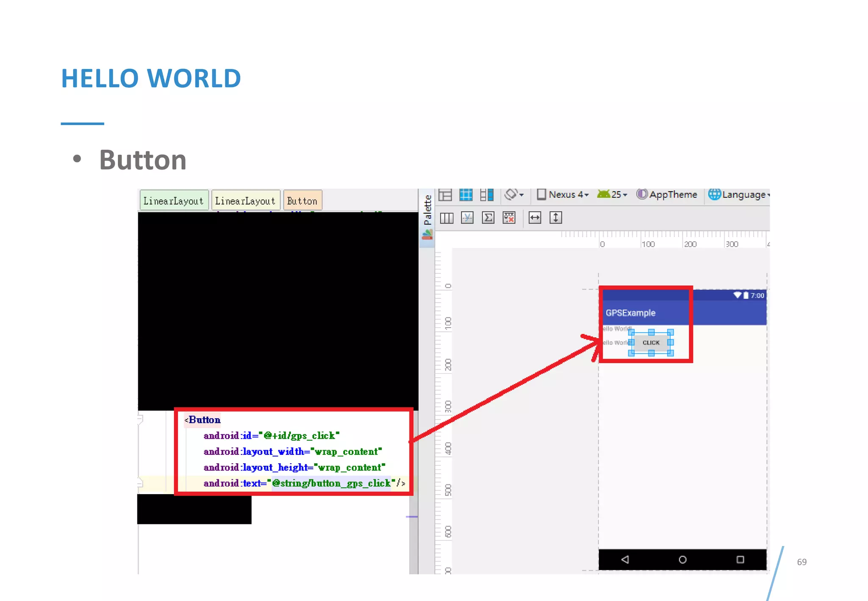Image resolution: width=868 pixels, height=601 pixels.
Task: Open the Nexus 4 device dropdown
Action: pyautogui.click(x=563, y=195)
